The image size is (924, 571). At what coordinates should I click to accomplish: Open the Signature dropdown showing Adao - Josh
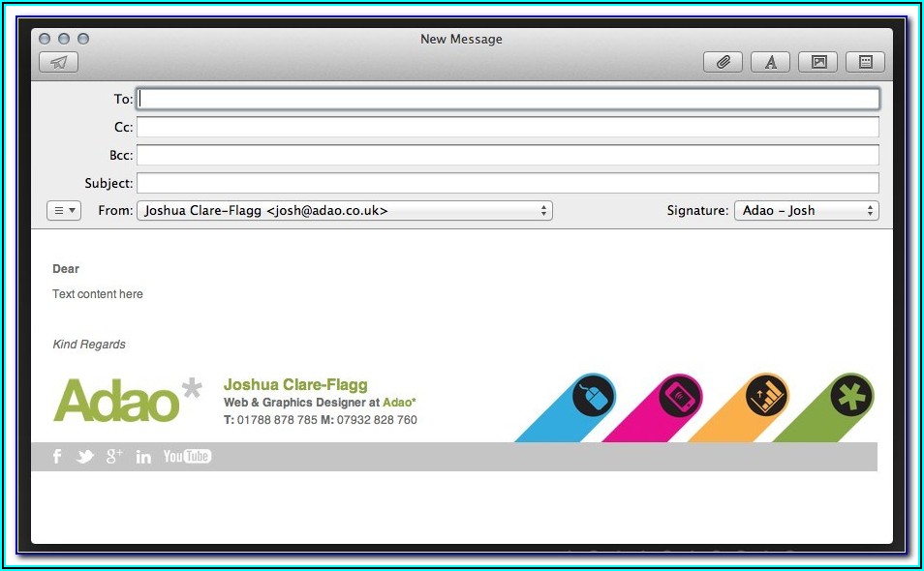(x=806, y=211)
